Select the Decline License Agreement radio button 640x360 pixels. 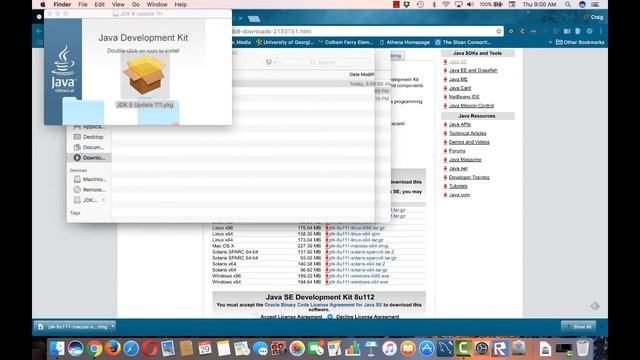point(330,317)
